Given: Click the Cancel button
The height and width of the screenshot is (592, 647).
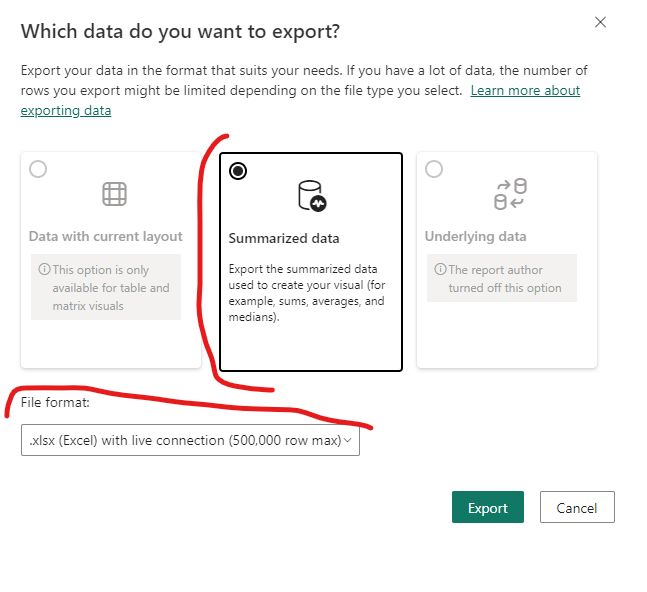Looking at the screenshot, I should click(x=577, y=507).
